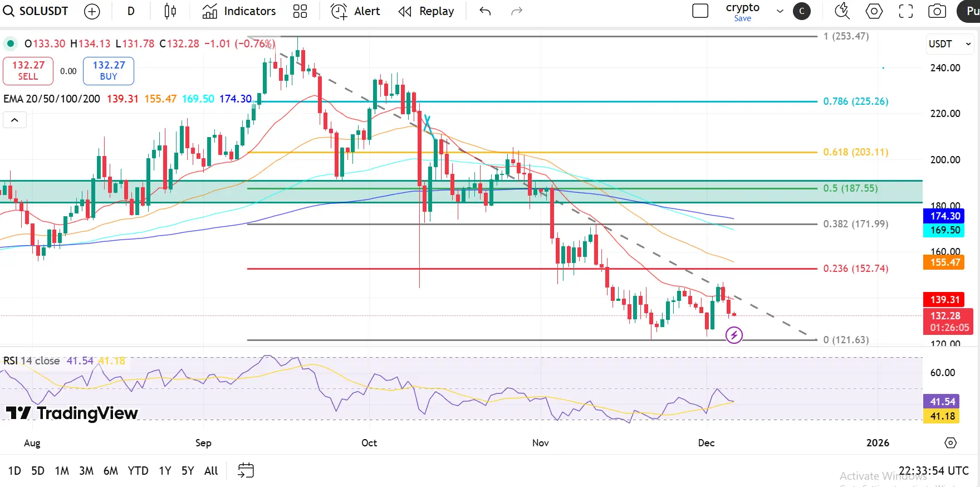Open symbol search for SOLUSDT

(36, 11)
